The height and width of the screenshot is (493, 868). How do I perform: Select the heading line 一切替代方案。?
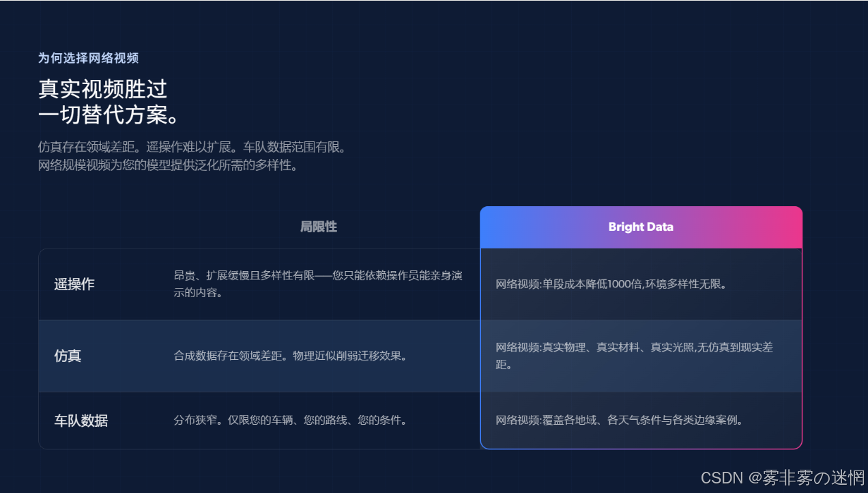tap(109, 115)
